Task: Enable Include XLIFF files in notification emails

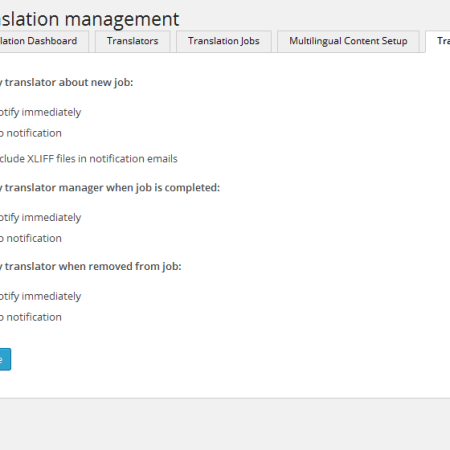Action: point(88,159)
